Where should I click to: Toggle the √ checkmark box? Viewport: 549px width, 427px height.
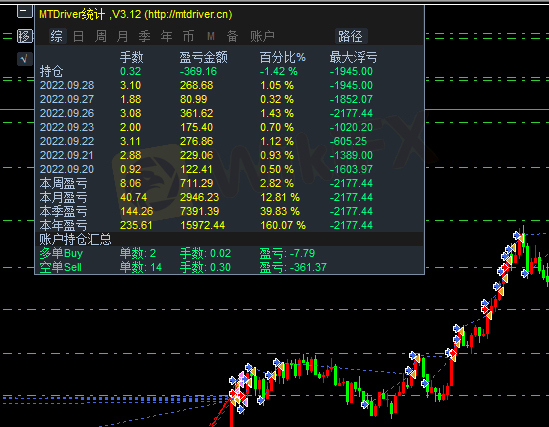[25, 59]
